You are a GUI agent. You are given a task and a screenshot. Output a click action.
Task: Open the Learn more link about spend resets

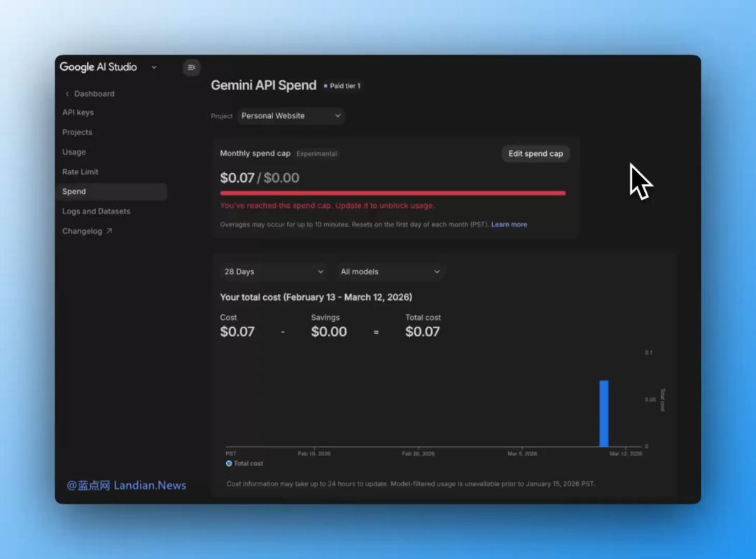[x=509, y=224]
